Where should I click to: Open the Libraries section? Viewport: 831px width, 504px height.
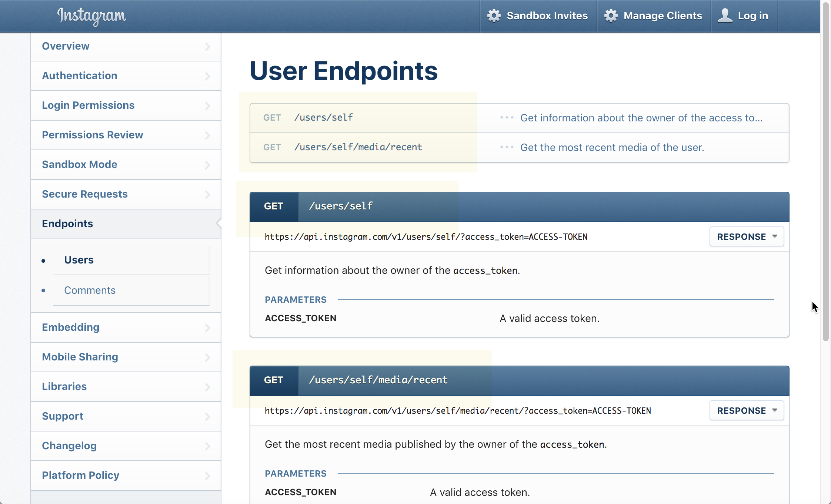click(x=126, y=387)
